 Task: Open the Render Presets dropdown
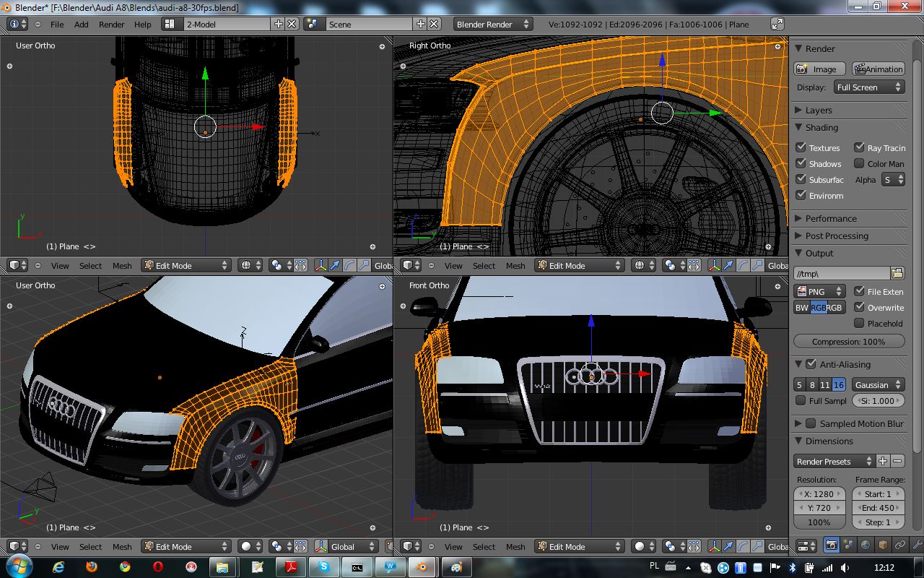coord(834,461)
